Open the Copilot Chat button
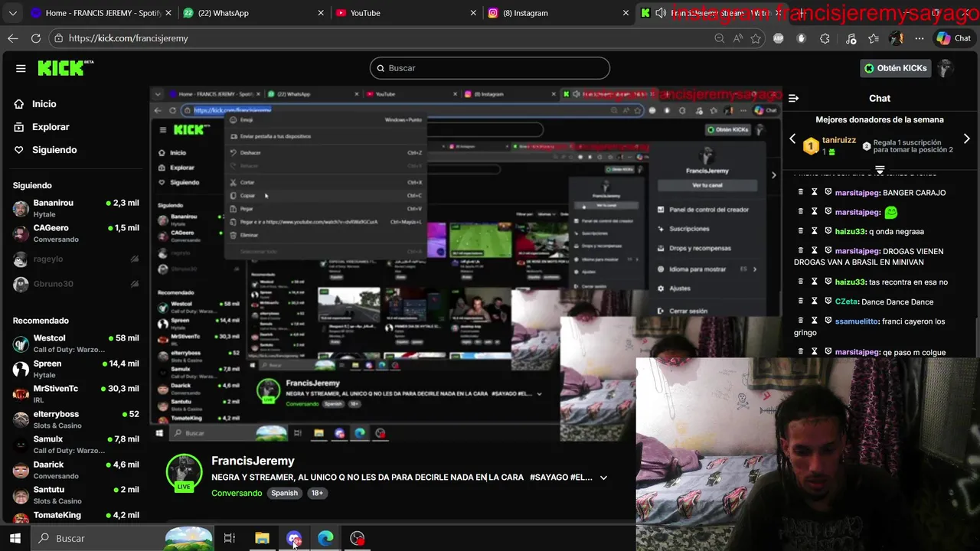This screenshot has height=551, width=980. 954,38
